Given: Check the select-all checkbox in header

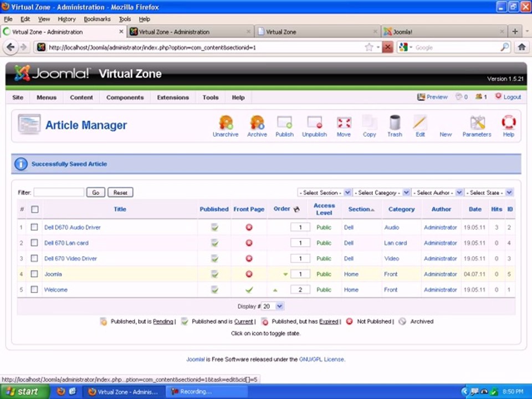Looking at the screenshot, I should [x=34, y=209].
